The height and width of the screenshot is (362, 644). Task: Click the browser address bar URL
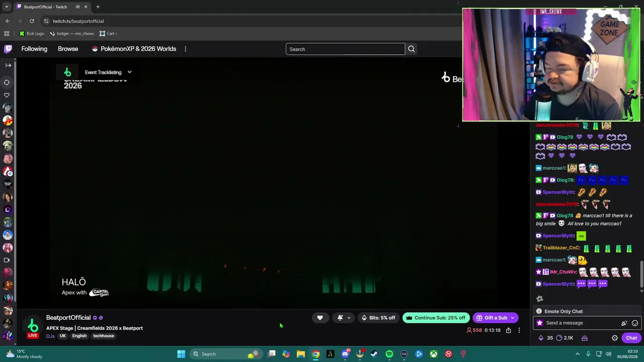coord(78,21)
